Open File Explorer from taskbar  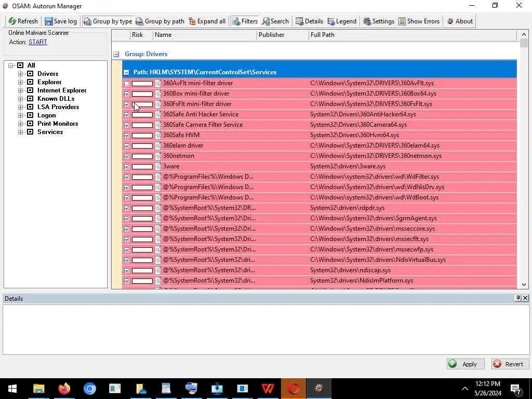click(38, 389)
